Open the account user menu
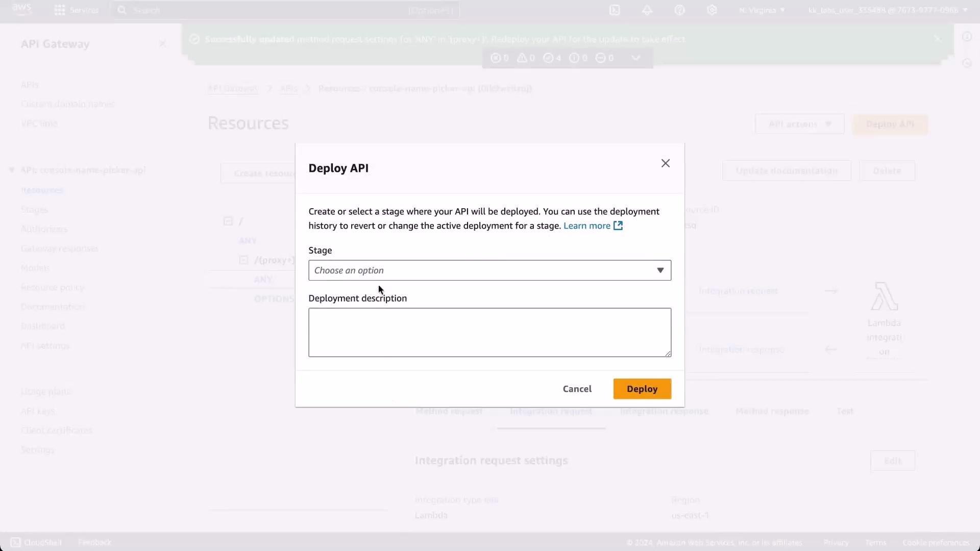 click(x=888, y=10)
